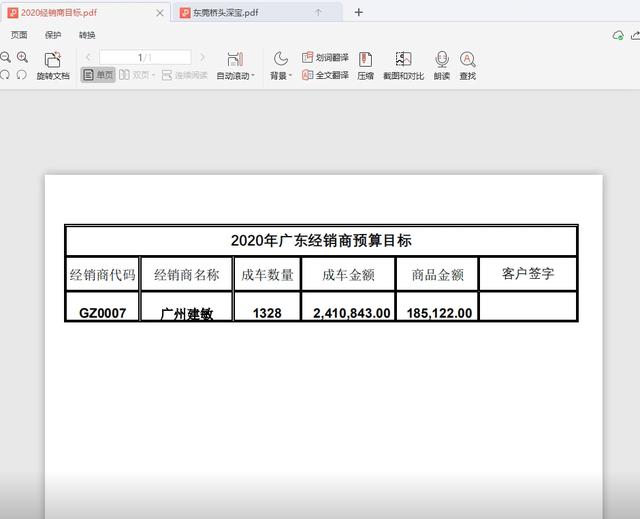
Task: Start 朗读 read aloud
Action: pyautogui.click(x=442, y=65)
